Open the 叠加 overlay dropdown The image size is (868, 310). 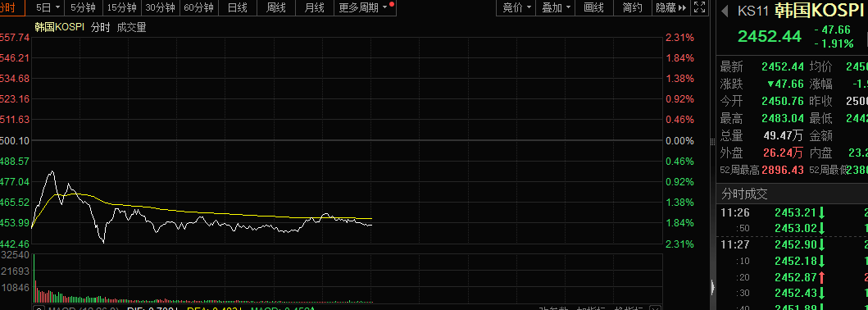click(x=555, y=7)
